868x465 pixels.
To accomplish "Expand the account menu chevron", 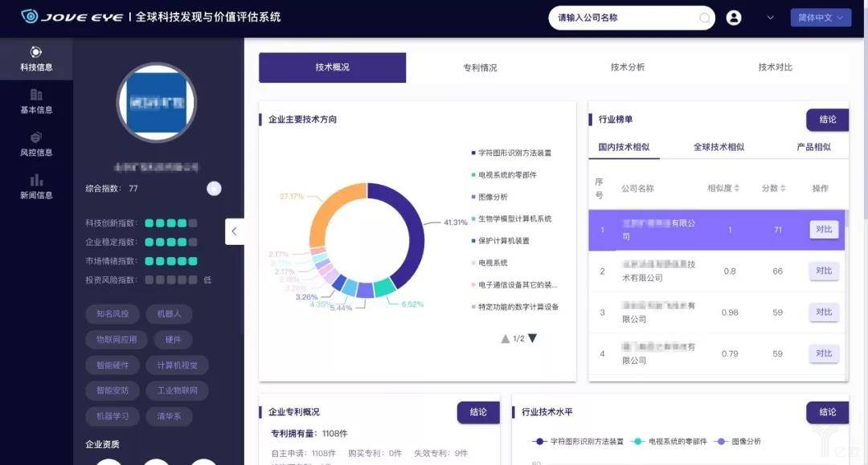I will point(770,18).
